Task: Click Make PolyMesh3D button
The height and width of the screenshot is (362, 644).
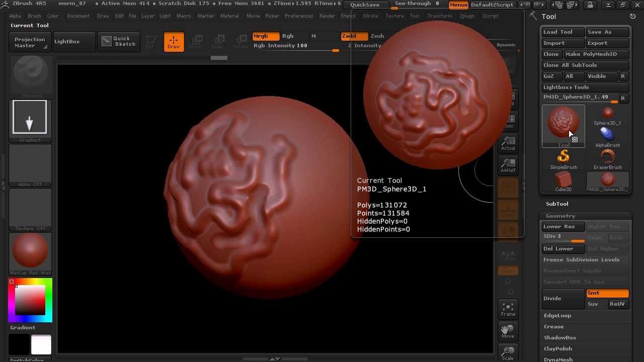Action: (597, 54)
